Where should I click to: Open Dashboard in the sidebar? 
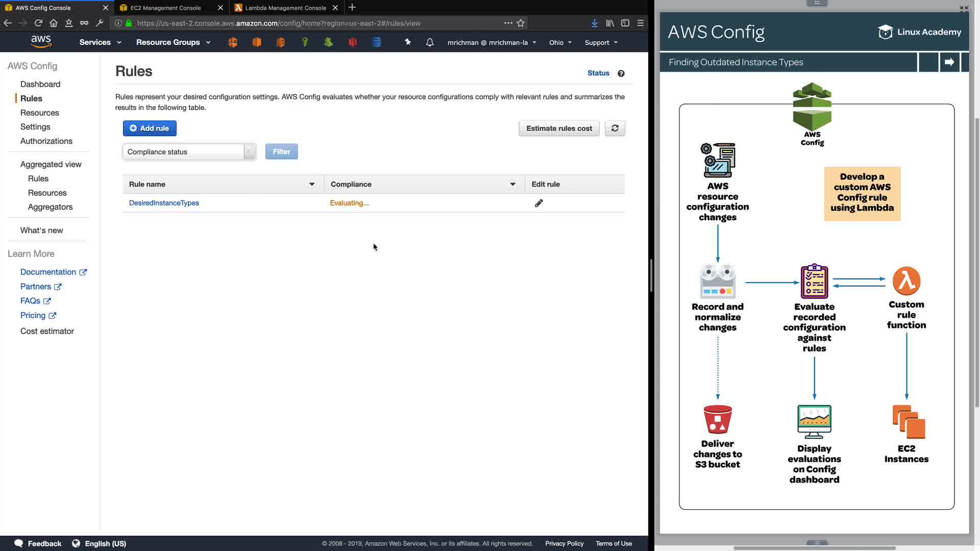pyautogui.click(x=40, y=84)
